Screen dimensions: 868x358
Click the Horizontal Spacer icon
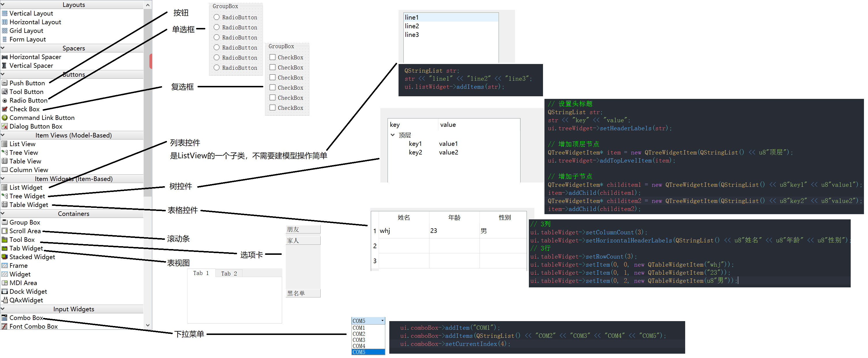point(5,57)
